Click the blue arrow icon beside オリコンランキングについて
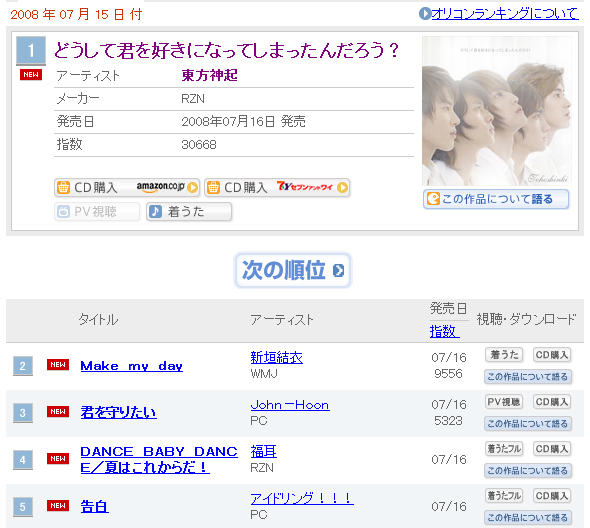Image resolution: width=590 pixels, height=528 pixels. tap(425, 14)
